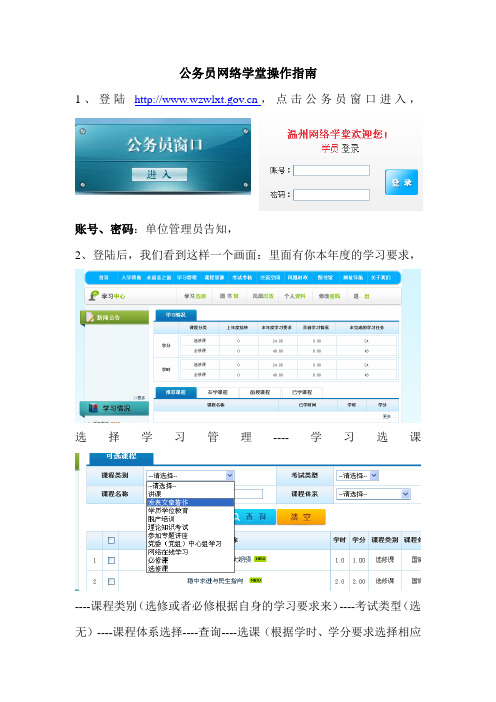Open 关于我们 in the blue navigation bar
Image resolution: width=496 pixels, height=702 pixels.
pos(381,278)
